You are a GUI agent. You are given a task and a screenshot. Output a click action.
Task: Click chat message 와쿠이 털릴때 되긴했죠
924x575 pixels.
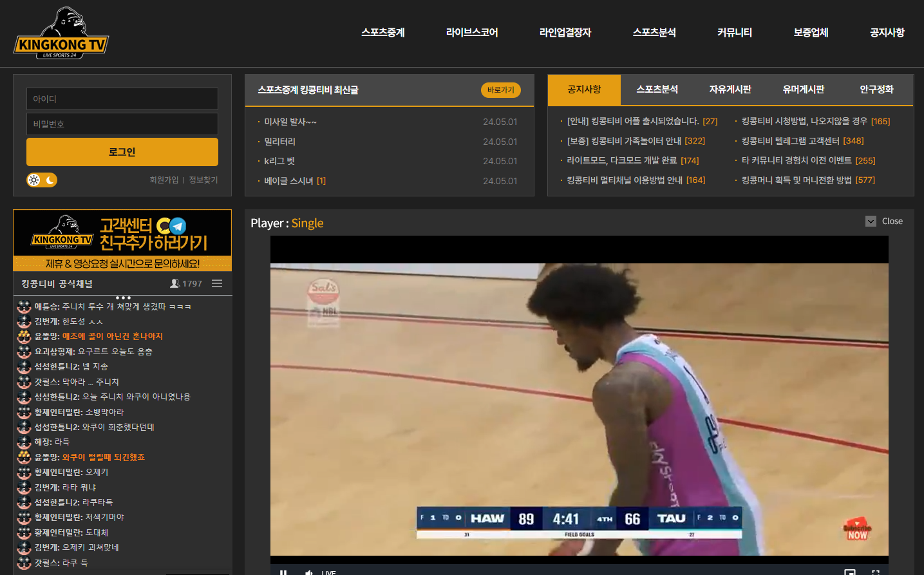[x=104, y=457]
